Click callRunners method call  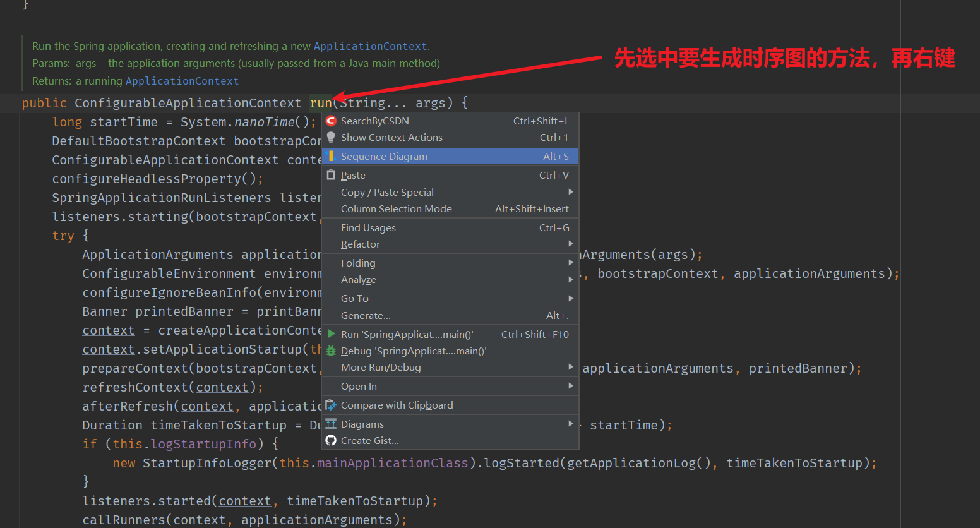tap(124, 520)
